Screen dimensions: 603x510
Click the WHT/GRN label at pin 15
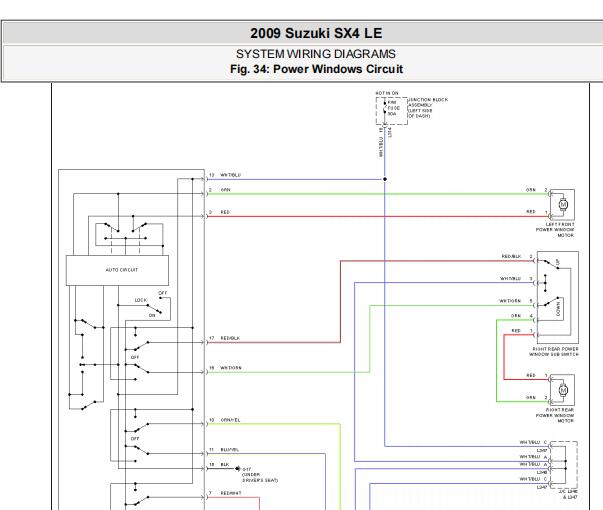231,368
